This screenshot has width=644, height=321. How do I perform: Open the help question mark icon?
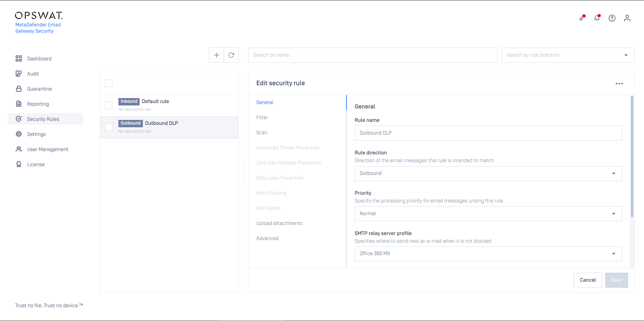coord(612,18)
